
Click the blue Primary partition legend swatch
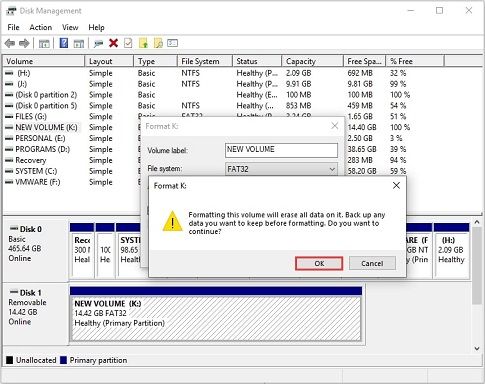tap(63, 360)
